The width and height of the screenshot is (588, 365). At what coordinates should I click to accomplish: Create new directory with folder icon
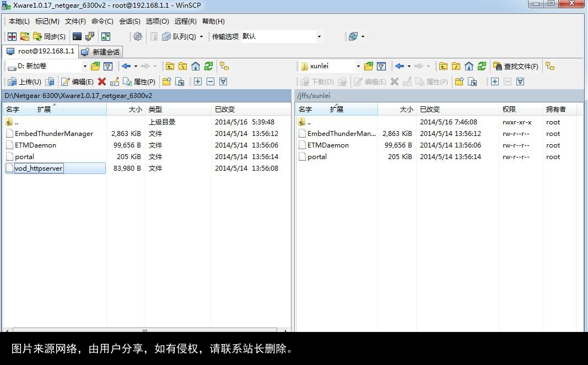point(167,81)
